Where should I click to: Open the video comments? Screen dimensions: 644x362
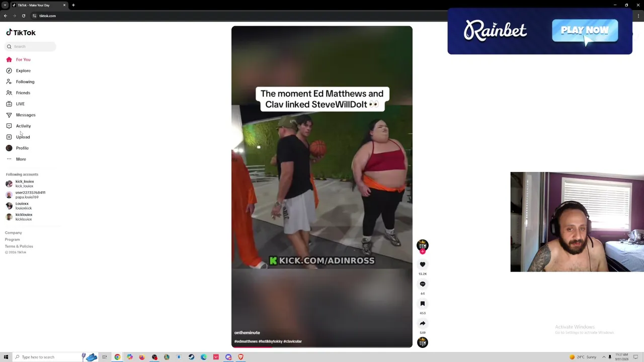click(x=423, y=284)
